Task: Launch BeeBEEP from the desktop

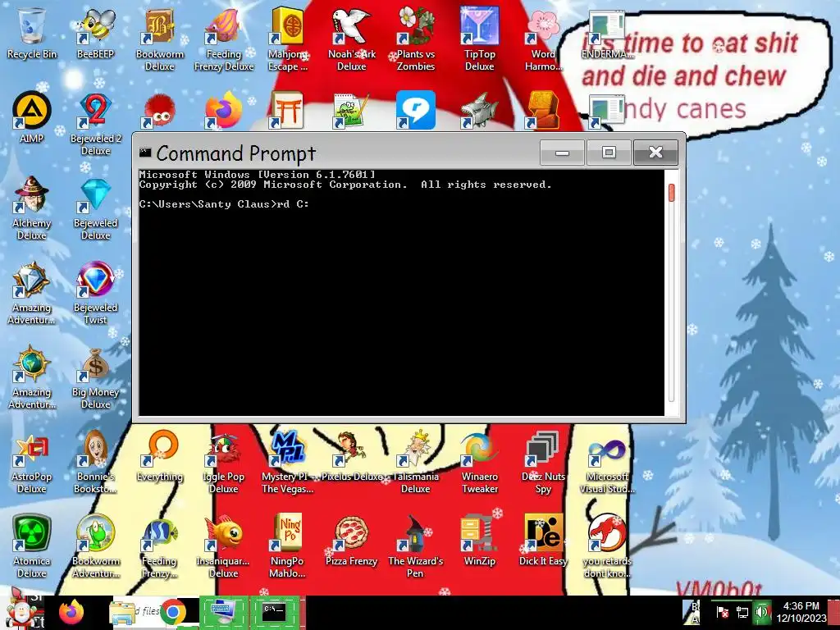Action: click(x=95, y=32)
